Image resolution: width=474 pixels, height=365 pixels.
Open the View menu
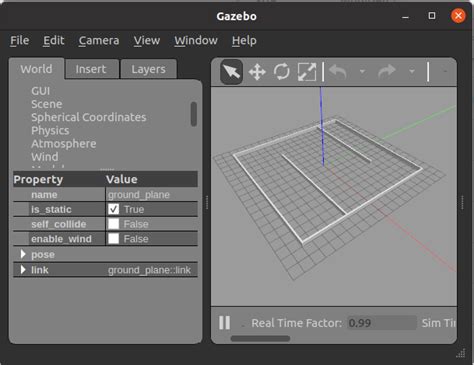[147, 41]
